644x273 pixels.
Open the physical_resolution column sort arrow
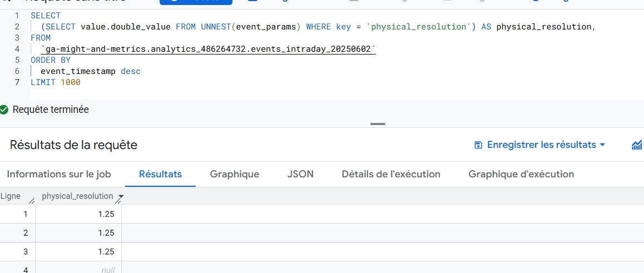pyautogui.click(x=121, y=197)
